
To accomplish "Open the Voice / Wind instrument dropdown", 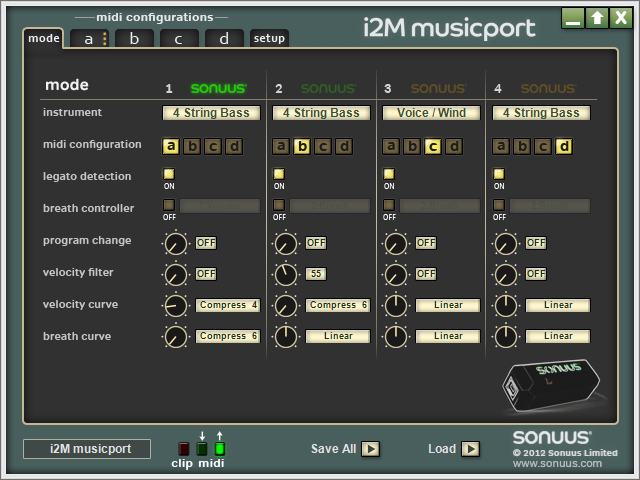I will (x=431, y=113).
